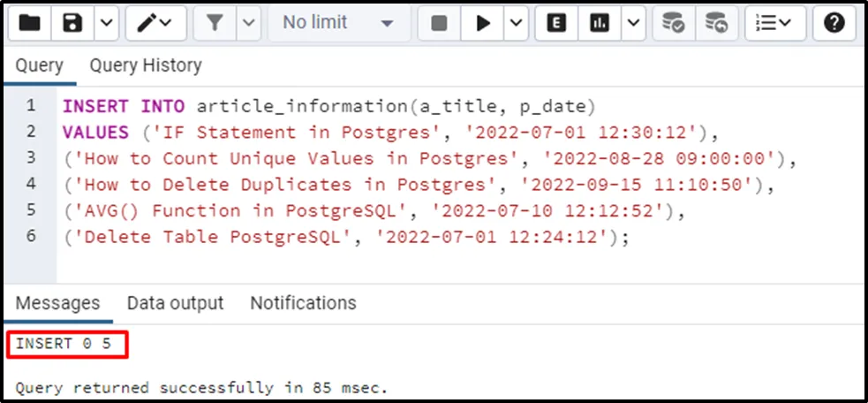The width and height of the screenshot is (868, 403).
Task: Click the Filter funnel icon
Action: pos(215,24)
